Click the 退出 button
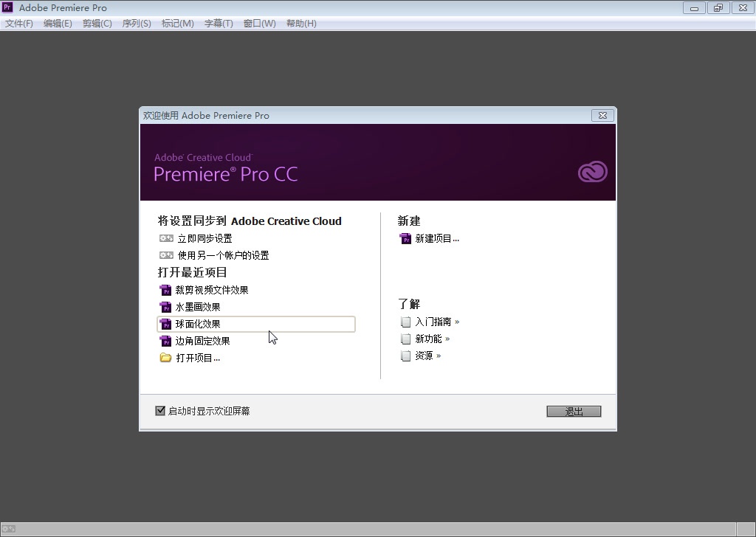This screenshot has width=756, height=537. point(574,412)
